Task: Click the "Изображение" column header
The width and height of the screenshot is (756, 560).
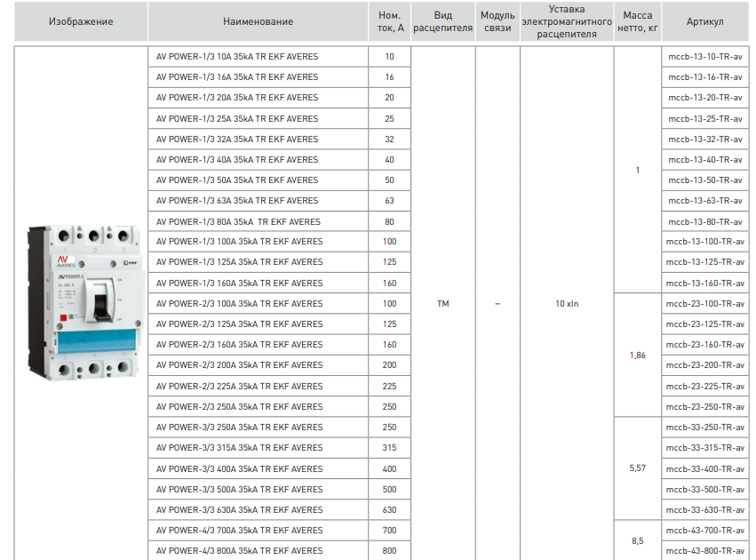Action: point(81,21)
